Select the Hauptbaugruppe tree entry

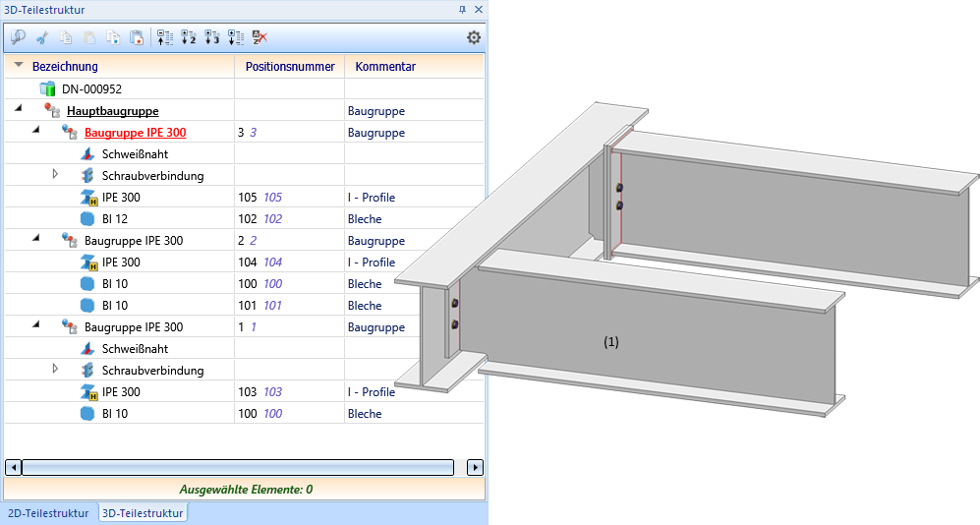click(113, 111)
